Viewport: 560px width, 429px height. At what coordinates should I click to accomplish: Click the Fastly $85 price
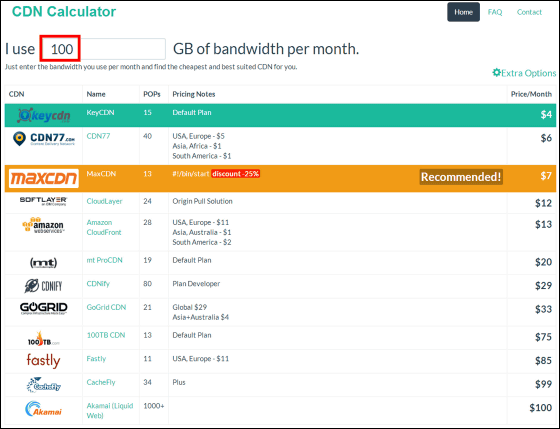543,361
